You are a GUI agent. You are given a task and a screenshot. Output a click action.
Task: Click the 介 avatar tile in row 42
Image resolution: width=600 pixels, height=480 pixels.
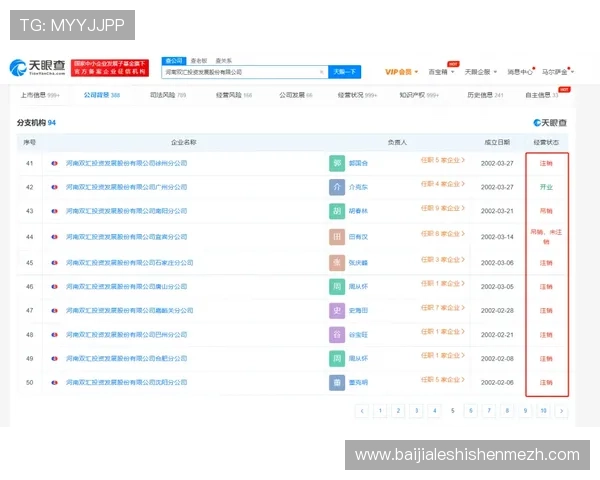point(337,187)
